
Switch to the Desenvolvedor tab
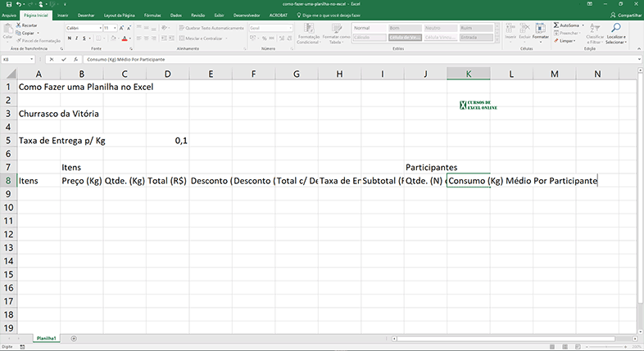247,16
